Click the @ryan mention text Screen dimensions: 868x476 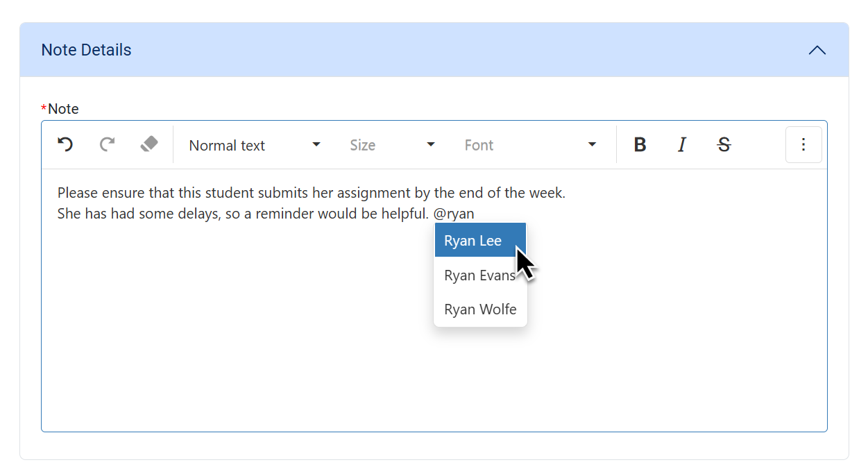pos(454,214)
